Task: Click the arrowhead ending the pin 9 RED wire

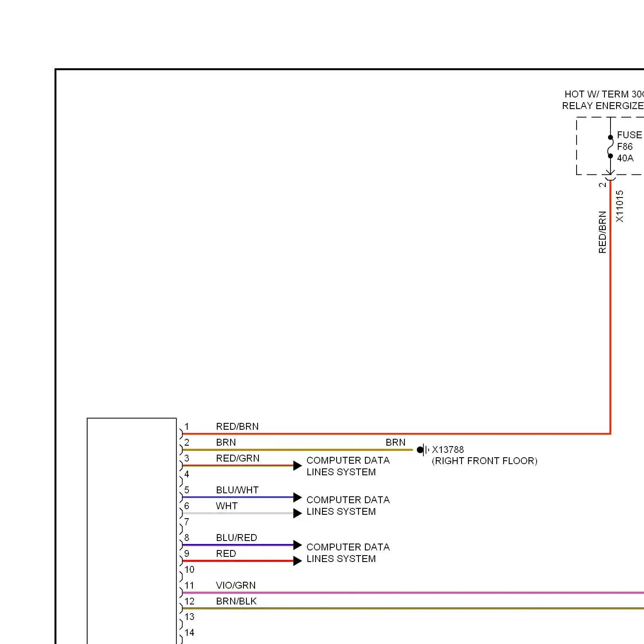Action: pos(298,561)
